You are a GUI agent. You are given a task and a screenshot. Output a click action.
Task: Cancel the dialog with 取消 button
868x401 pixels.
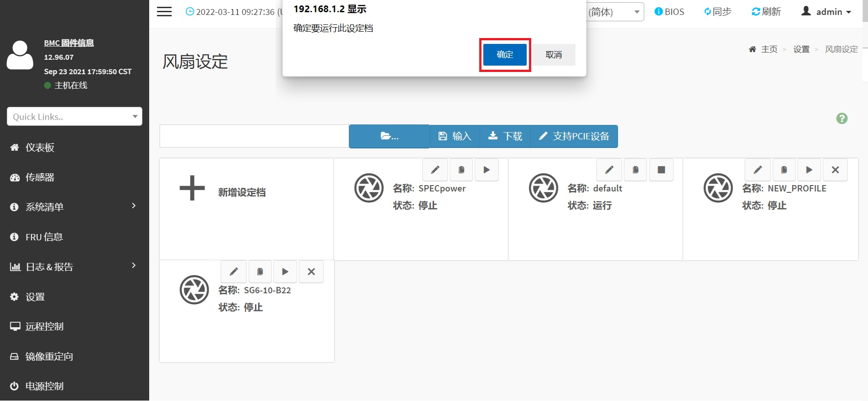point(553,55)
